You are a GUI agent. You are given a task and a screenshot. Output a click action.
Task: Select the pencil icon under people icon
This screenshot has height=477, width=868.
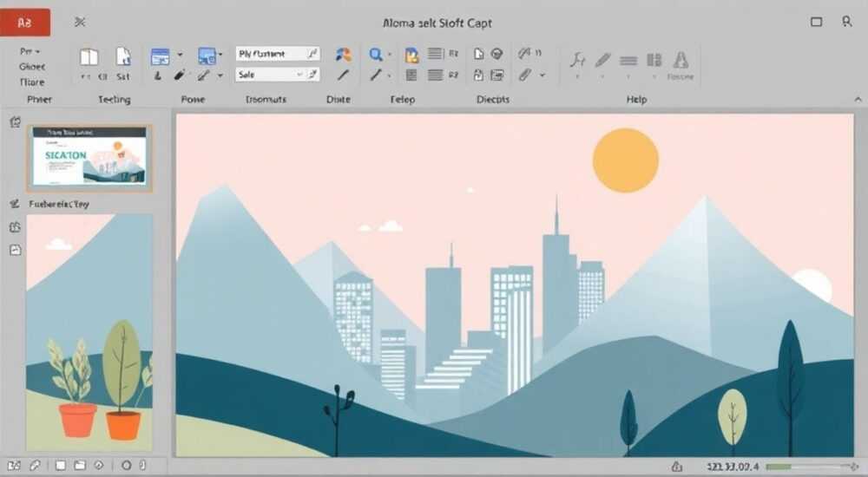click(343, 75)
